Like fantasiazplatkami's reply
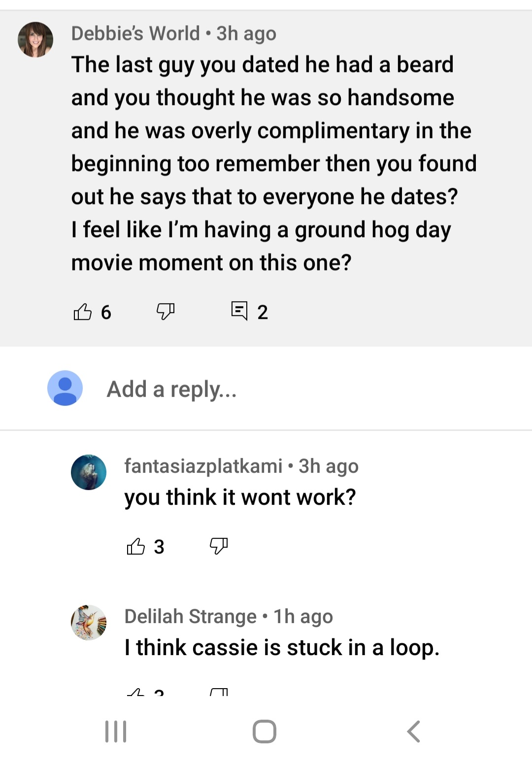The image size is (532, 767). [x=136, y=546]
